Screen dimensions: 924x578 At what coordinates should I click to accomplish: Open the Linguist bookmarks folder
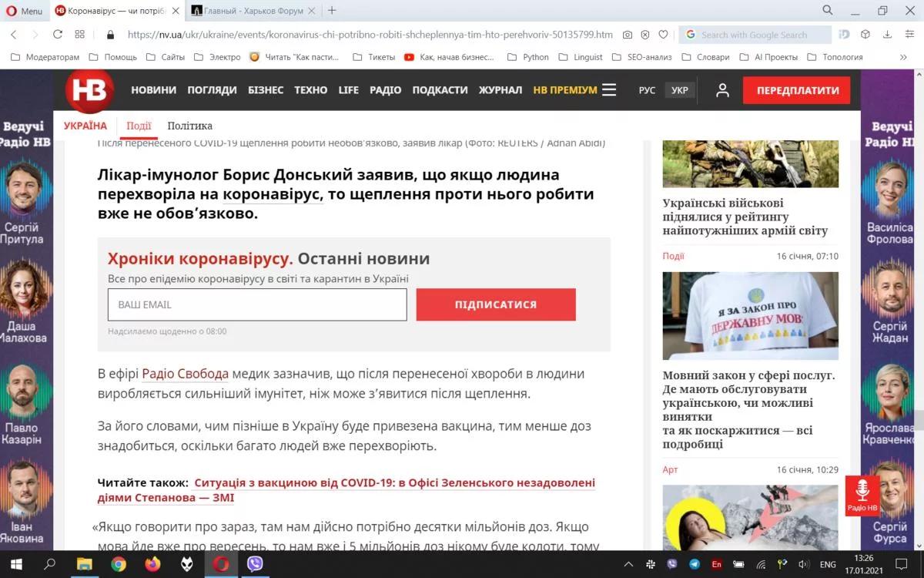[x=581, y=57]
